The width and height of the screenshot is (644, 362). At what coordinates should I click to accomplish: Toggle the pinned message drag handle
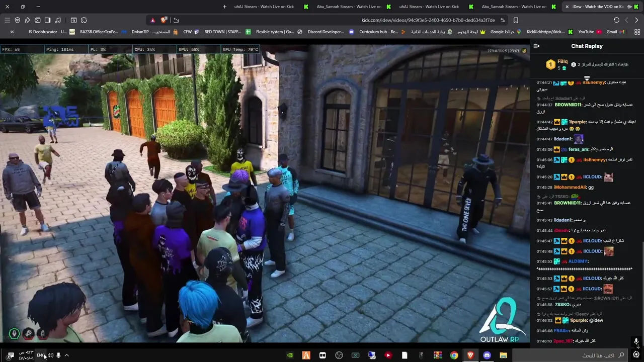click(x=587, y=78)
